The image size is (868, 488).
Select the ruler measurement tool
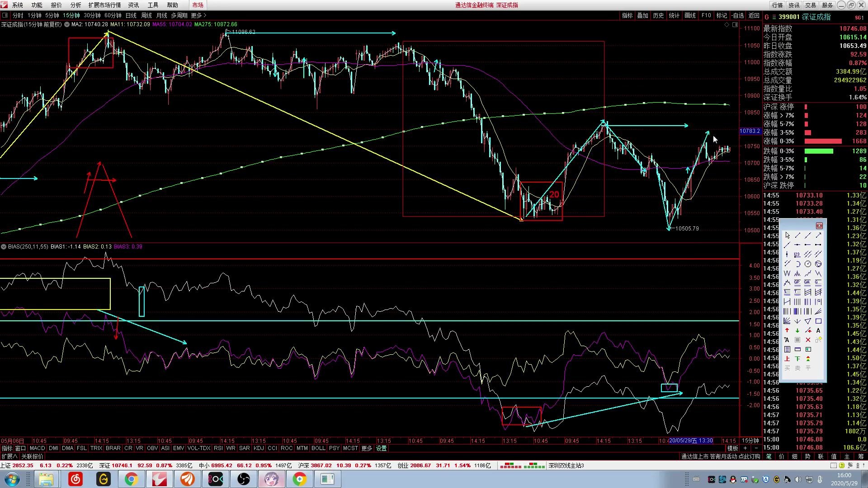[x=797, y=349]
